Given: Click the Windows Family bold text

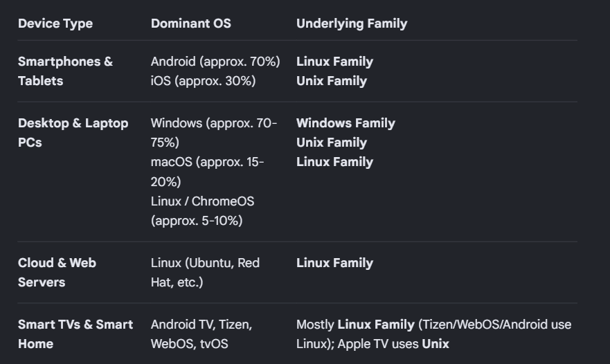Looking at the screenshot, I should click(346, 123).
